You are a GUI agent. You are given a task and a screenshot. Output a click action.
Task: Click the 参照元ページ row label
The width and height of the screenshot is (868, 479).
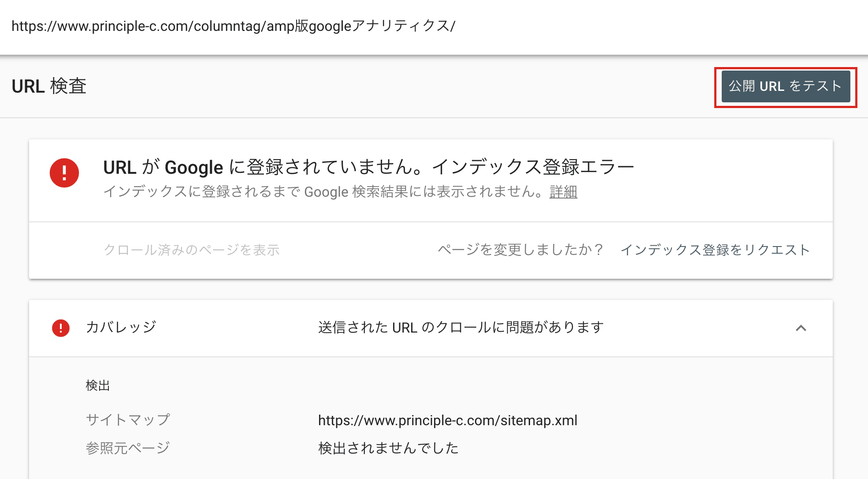tap(128, 448)
